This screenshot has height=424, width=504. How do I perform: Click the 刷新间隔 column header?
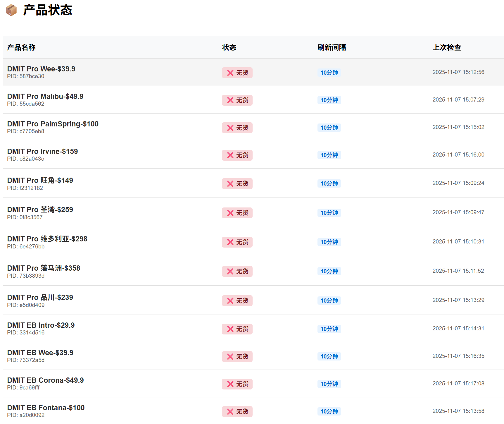332,47
